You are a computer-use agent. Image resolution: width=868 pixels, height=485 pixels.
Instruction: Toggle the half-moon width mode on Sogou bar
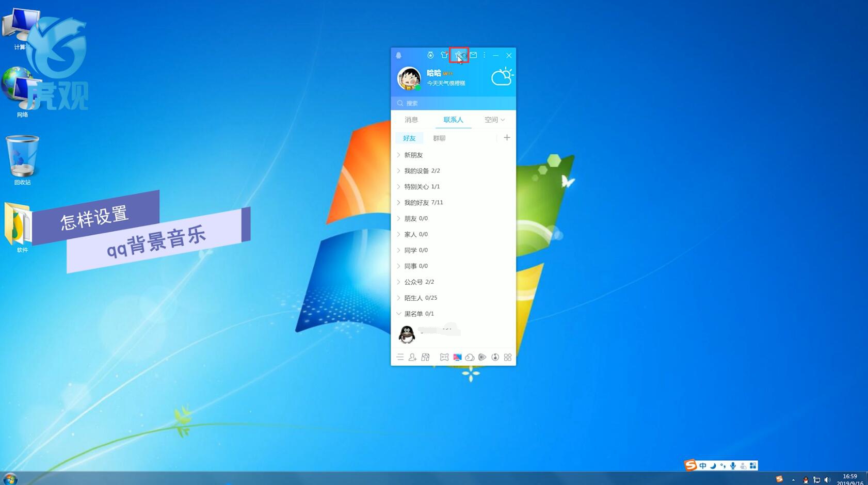point(713,466)
